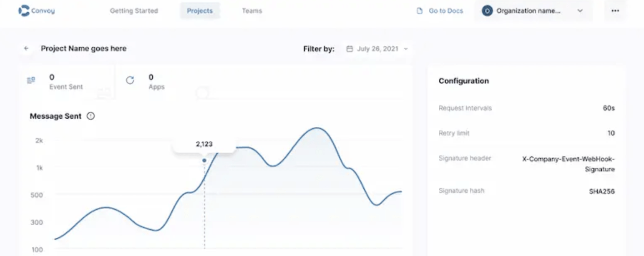This screenshot has height=256, width=644.
Task: Switch to the Getting Started tab
Action: (x=134, y=11)
